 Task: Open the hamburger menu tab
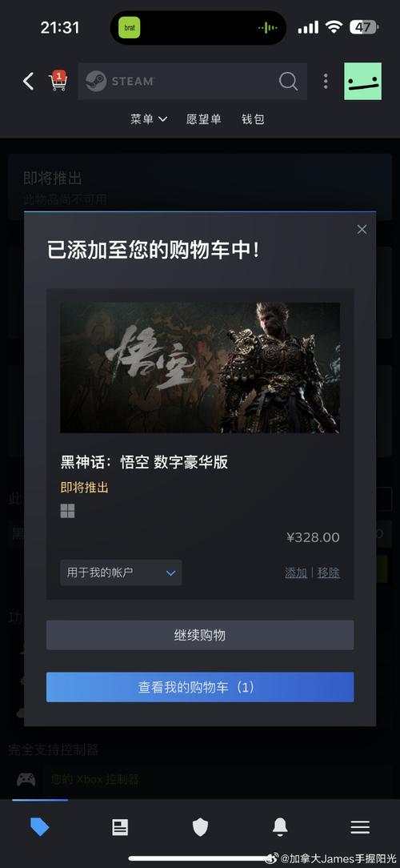coord(360,827)
